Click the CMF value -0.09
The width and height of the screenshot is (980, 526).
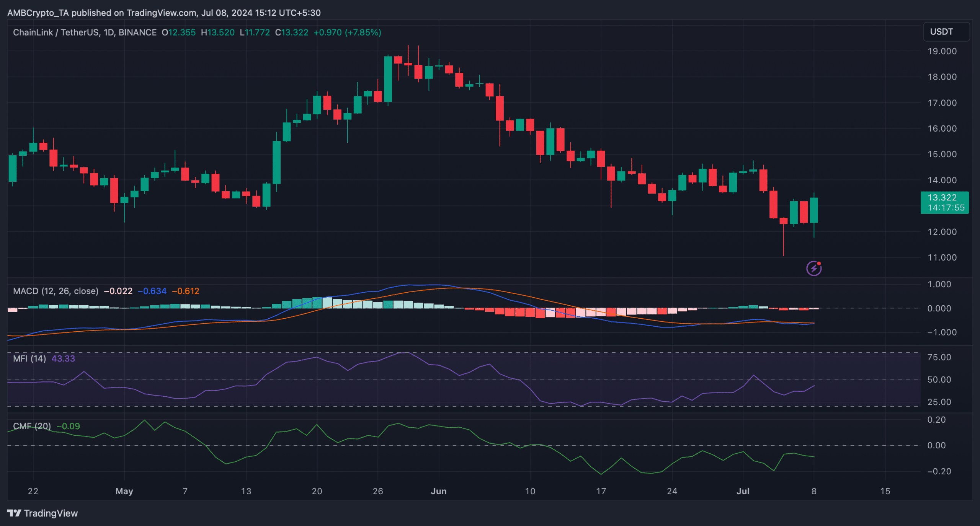coord(68,426)
